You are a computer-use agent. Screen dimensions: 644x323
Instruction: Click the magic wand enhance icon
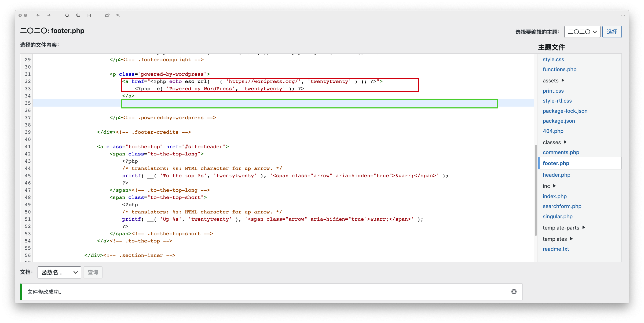click(118, 15)
